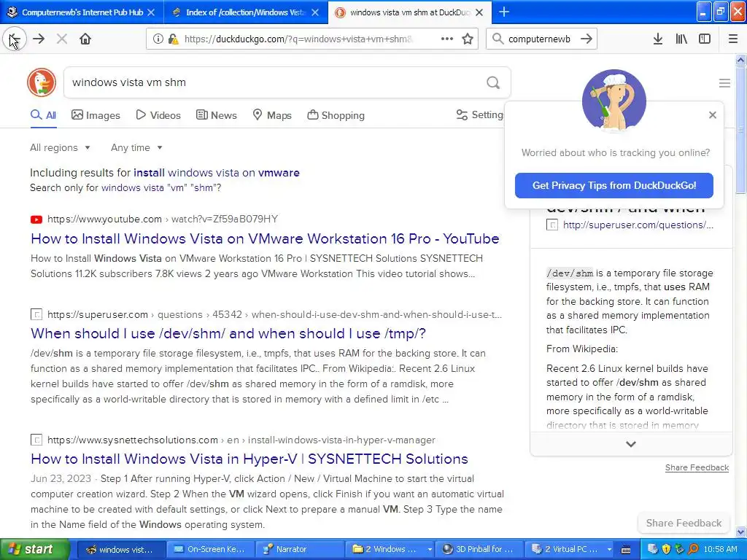
Task: Click the DuckDuckGo duck logo
Action: 42,82
